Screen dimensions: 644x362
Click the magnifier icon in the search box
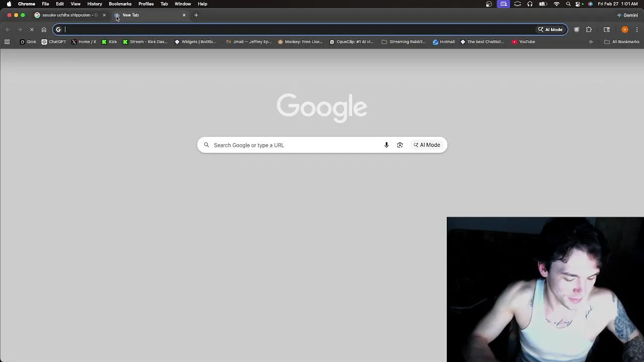[x=206, y=145]
